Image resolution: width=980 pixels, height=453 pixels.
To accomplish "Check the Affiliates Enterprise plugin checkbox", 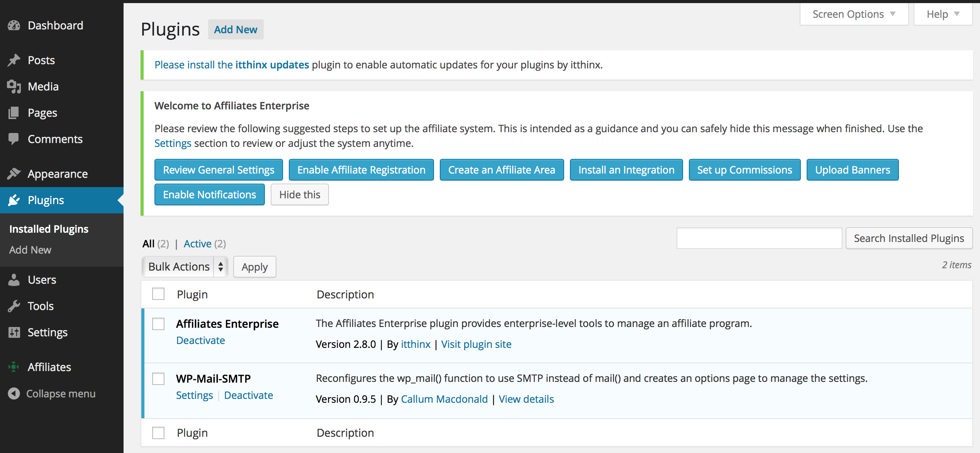I will pyautogui.click(x=158, y=324).
